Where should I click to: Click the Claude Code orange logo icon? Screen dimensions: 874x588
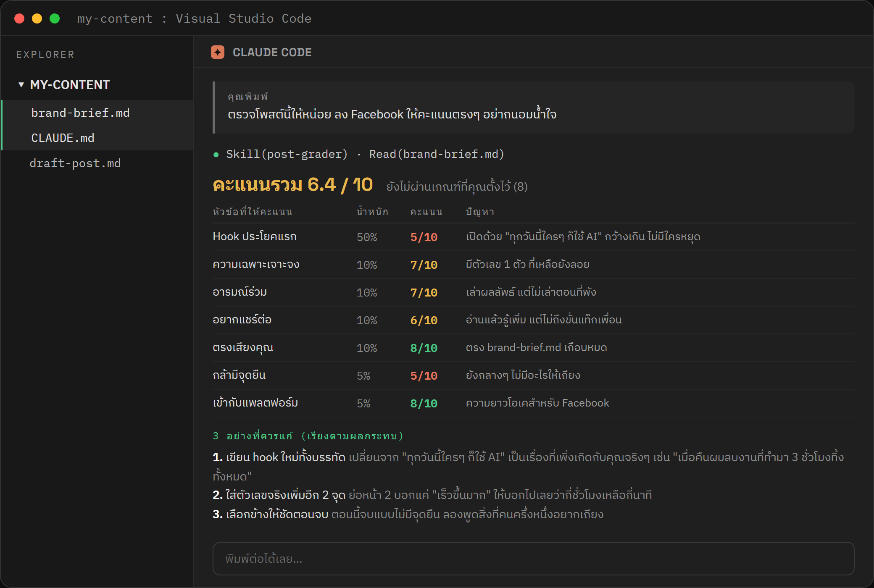tap(218, 52)
